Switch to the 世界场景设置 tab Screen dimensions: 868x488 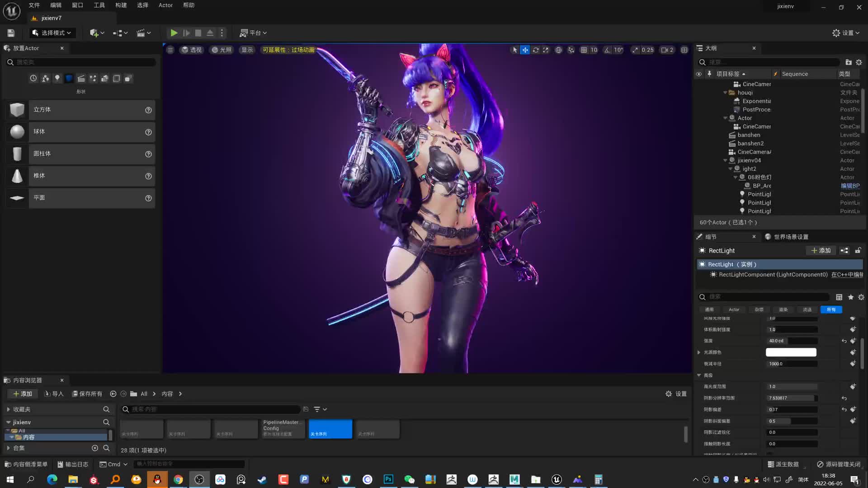(787, 237)
